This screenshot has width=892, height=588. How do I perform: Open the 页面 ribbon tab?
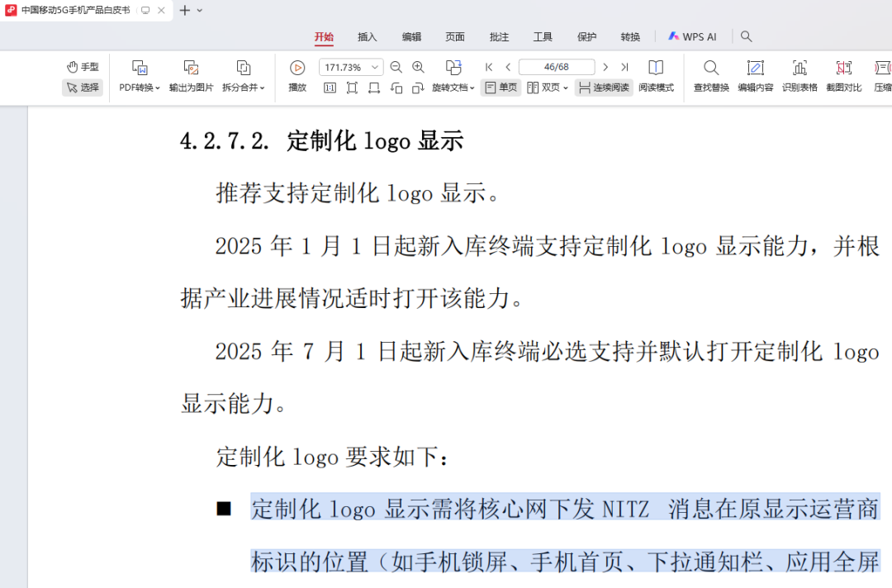(455, 37)
